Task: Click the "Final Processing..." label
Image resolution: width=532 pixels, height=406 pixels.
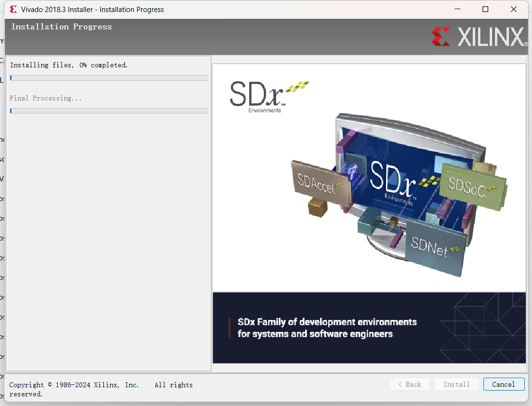Action: tap(46, 98)
